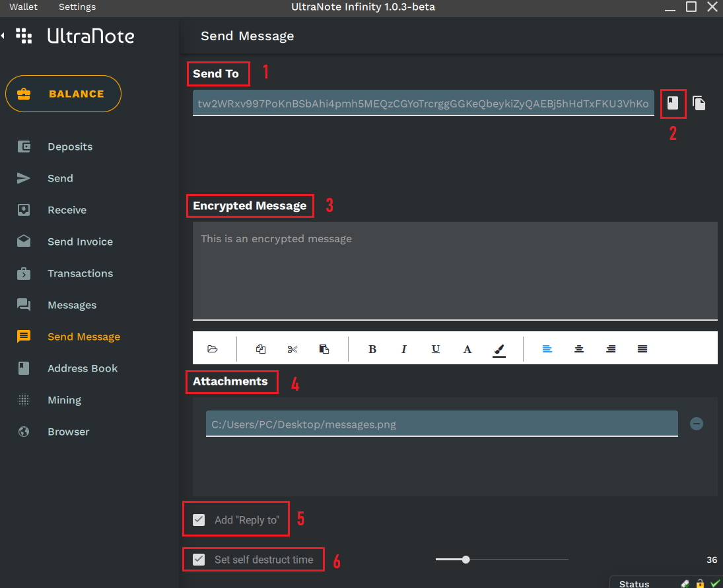This screenshot has height=588, width=723.
Task: Click the Browser globe icon
Action: pyautogui.click(x=24, y=432)
